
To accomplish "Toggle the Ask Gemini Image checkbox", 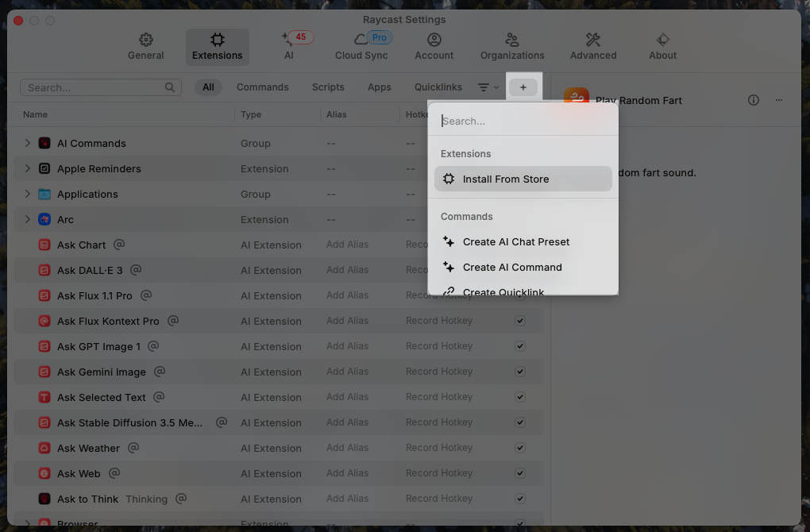I will [x=520, y=372].
